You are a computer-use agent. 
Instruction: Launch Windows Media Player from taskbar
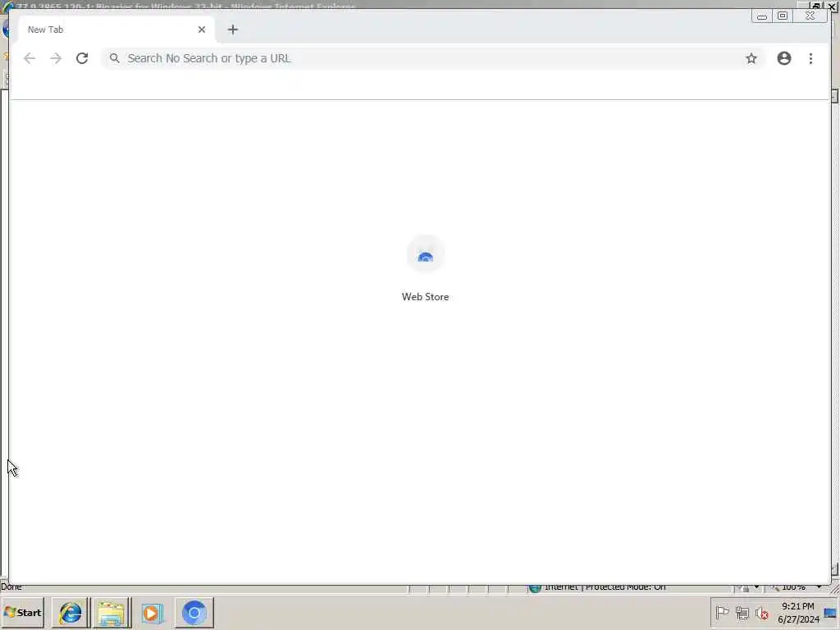point(152,612)
